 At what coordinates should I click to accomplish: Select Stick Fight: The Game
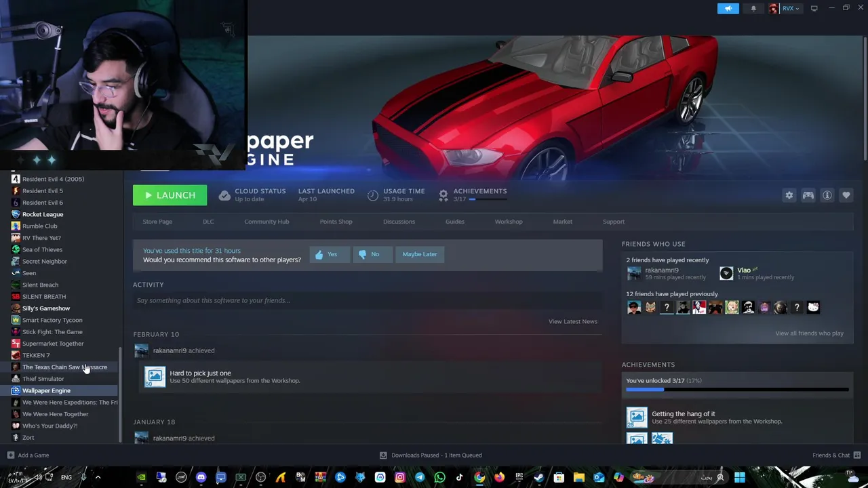point(52,331)
